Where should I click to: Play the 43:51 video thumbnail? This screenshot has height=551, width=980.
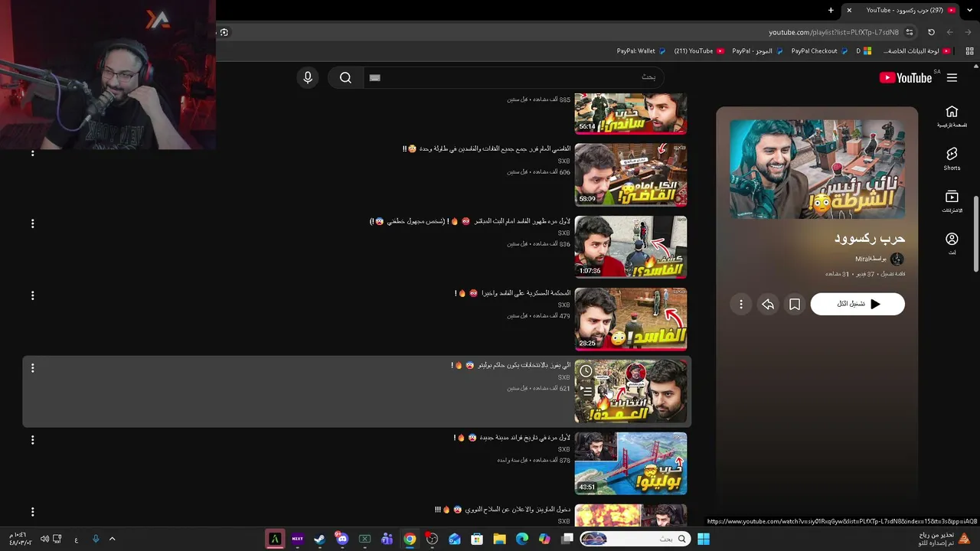(x=631, y=463)
